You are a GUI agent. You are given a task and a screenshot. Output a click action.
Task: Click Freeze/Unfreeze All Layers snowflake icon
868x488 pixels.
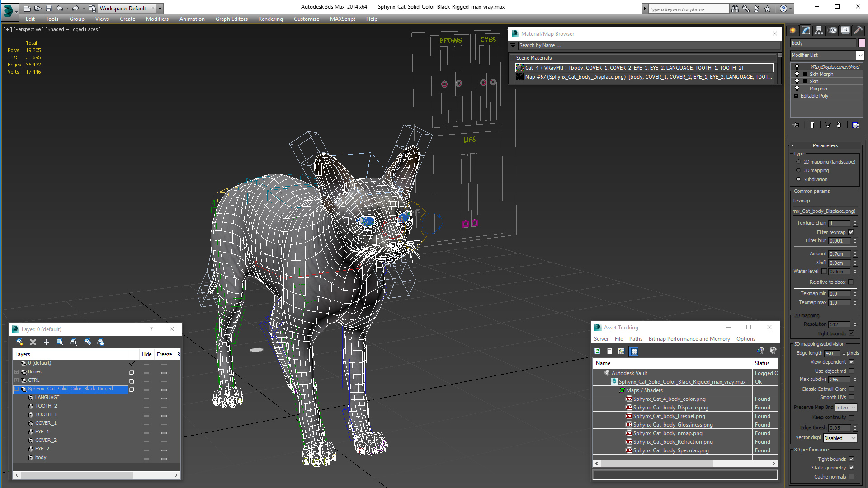101,342
